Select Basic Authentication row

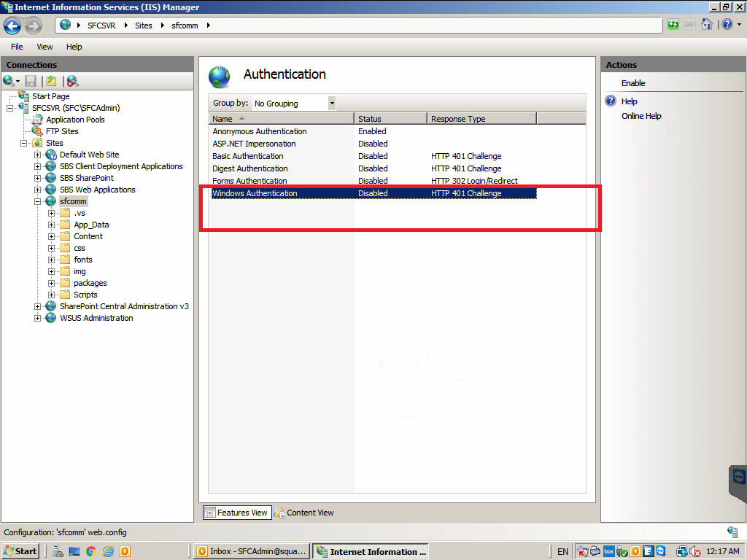tap(374, 156)
